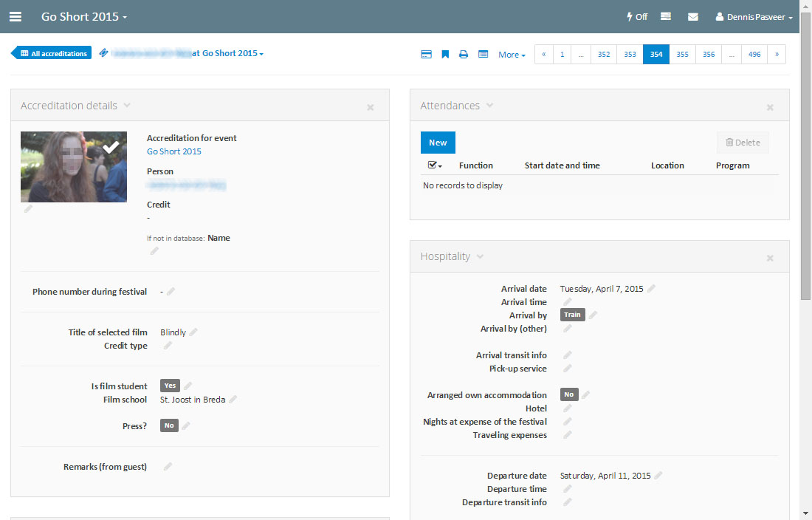This screenshot has height=520, width=812.
Task: Edit the Film school pencil icon
Action: [233, 400]
